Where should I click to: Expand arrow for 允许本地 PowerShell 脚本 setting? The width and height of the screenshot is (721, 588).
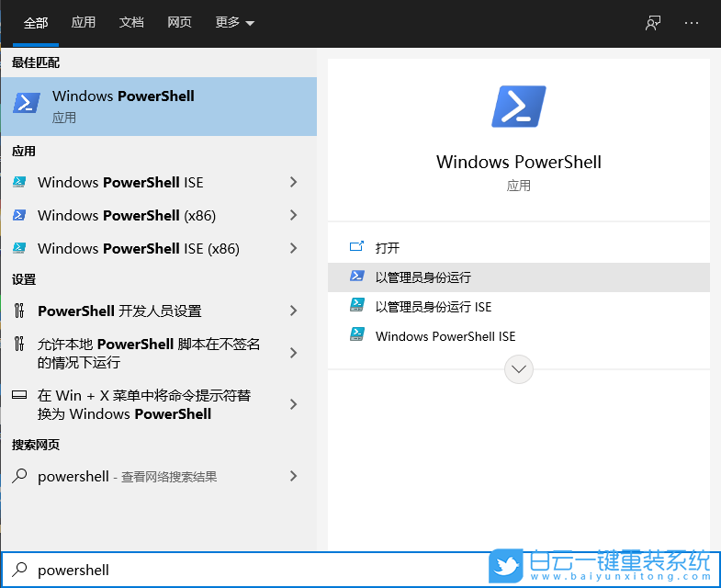[x=293, y=353]
